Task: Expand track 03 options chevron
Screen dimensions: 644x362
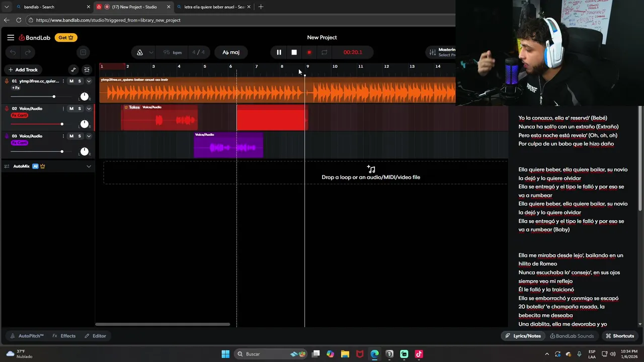Action: 89,136
